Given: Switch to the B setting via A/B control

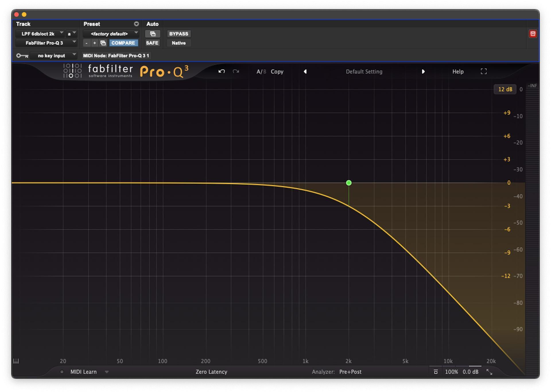Looking at the screenshot, I should point(265,71).
